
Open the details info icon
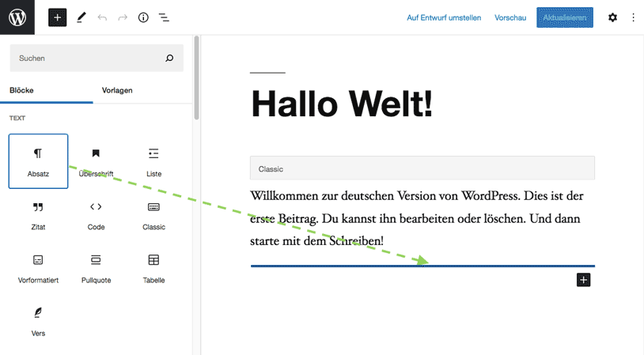coord(143,17)
